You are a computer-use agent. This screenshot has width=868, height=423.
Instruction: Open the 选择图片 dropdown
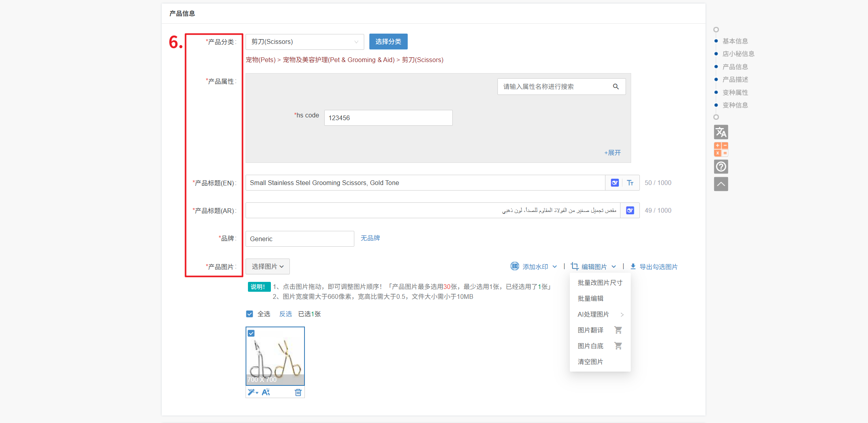click(268, 266)
